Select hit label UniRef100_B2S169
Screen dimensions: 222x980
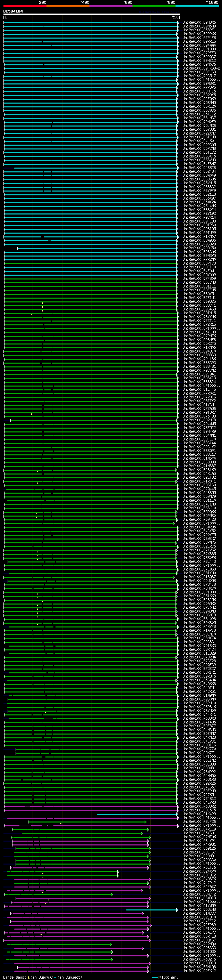[x=199, y=470]
